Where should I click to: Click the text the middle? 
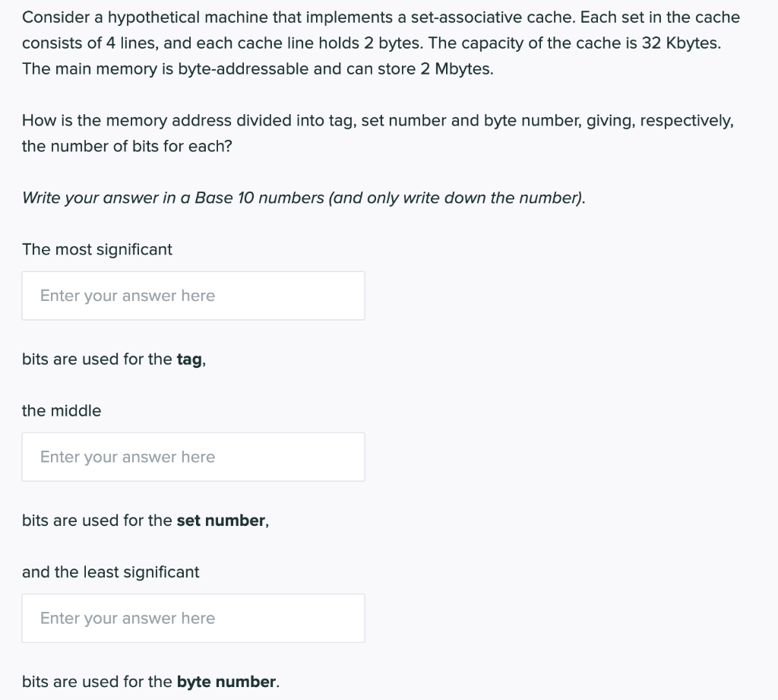coord(61,410)
